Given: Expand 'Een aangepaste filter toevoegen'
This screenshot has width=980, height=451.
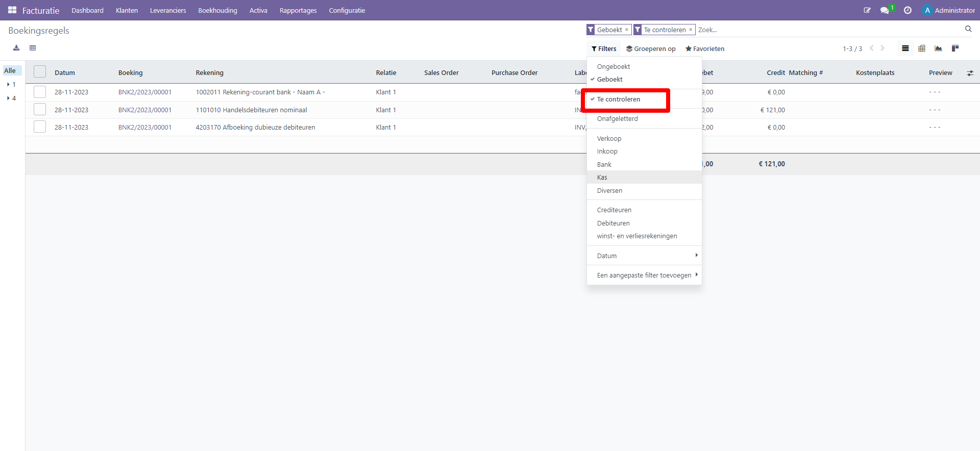Looking at the screenshot, I should point(644,275).
